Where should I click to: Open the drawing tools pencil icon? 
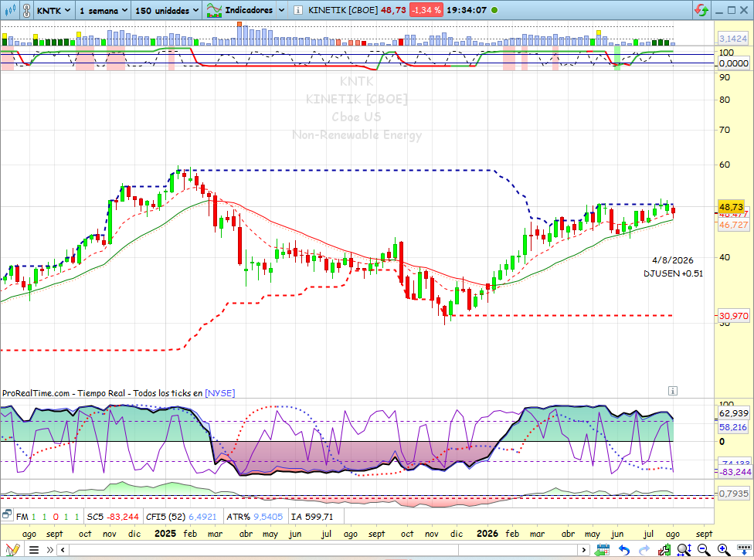(x=12, y=549)
